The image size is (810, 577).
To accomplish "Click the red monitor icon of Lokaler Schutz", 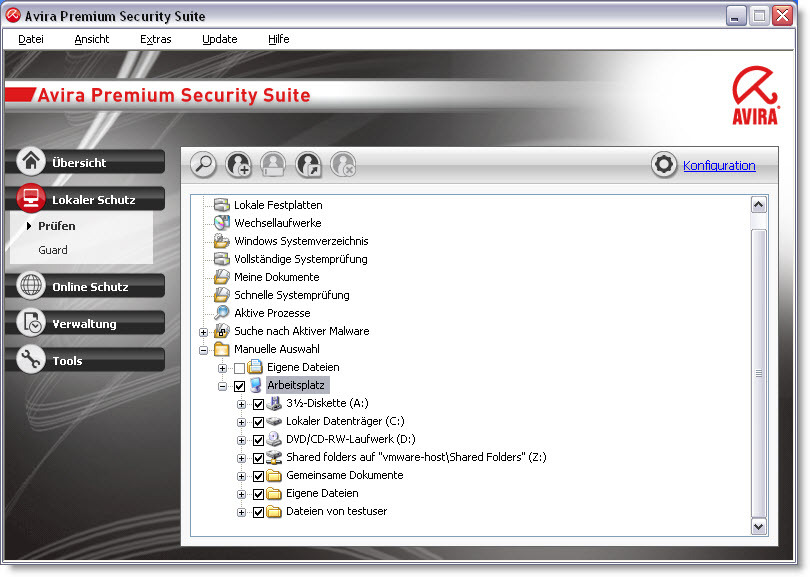I will click(31, 198).
